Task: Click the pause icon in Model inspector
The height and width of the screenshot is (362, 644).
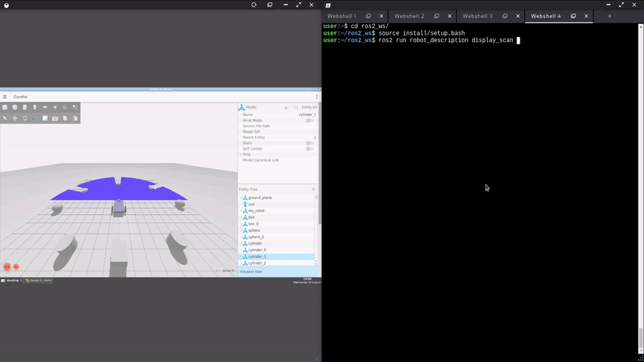Action: coord(296,108)
